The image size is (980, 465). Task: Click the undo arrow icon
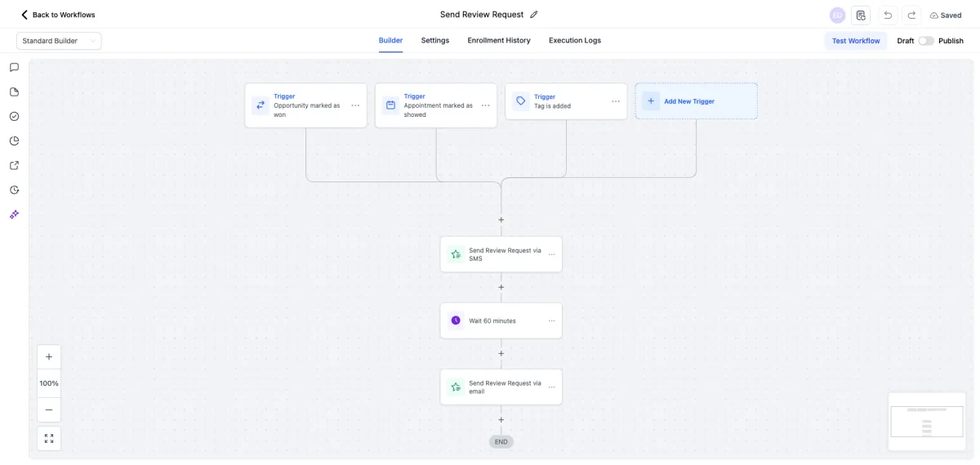[888, 15]
